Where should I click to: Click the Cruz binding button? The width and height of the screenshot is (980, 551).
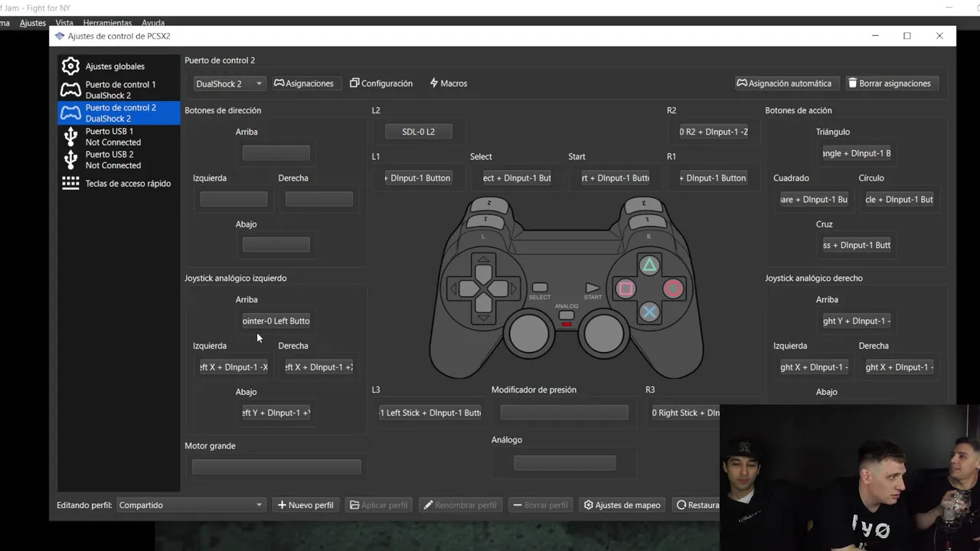pos(857,245)
